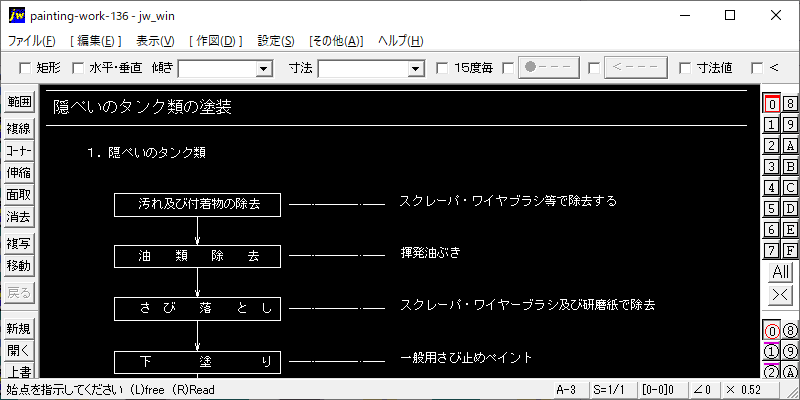
Task: Toggle square layer button 3
Action: [x=772, y=166]
